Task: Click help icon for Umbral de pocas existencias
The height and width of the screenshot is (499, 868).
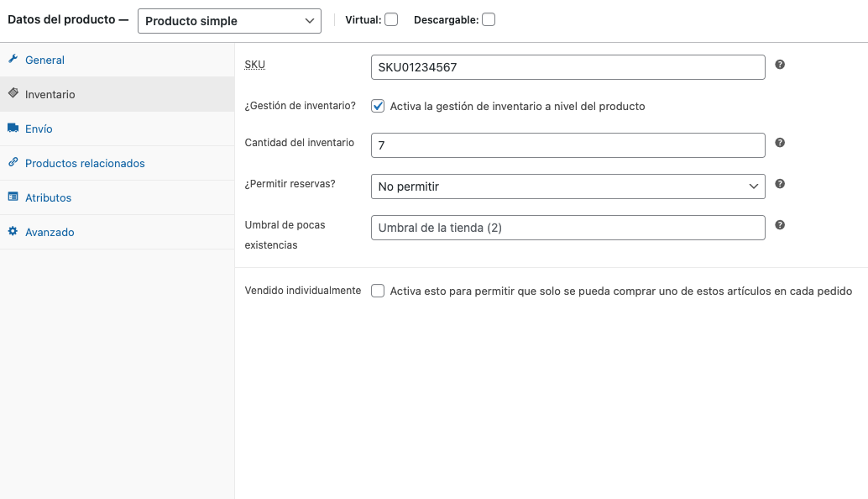Action: (x=780, y=225)
